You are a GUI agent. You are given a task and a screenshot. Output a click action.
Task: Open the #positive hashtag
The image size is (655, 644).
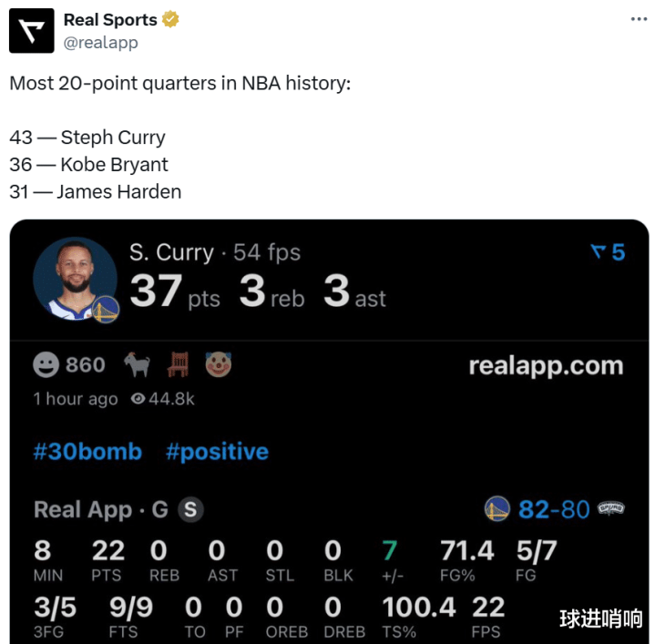[x=217, y=452]
